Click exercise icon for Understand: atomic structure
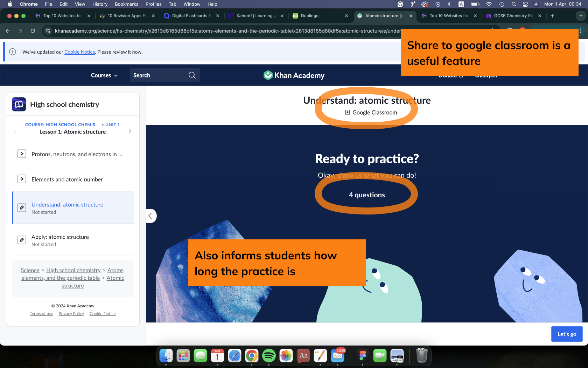Viewport: 588px width, 368px height. pyautogui.click(x=22, y=207)
